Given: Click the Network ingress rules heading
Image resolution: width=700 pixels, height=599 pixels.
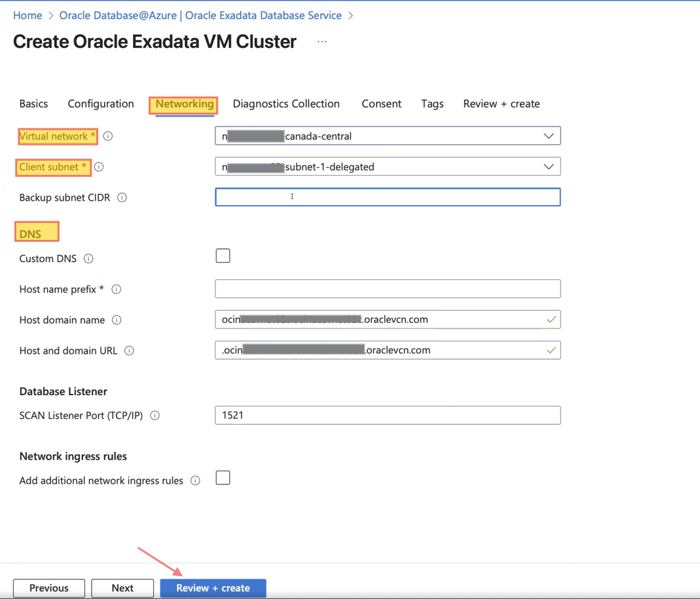Looking at the screenshot, I should pos(73,456).
